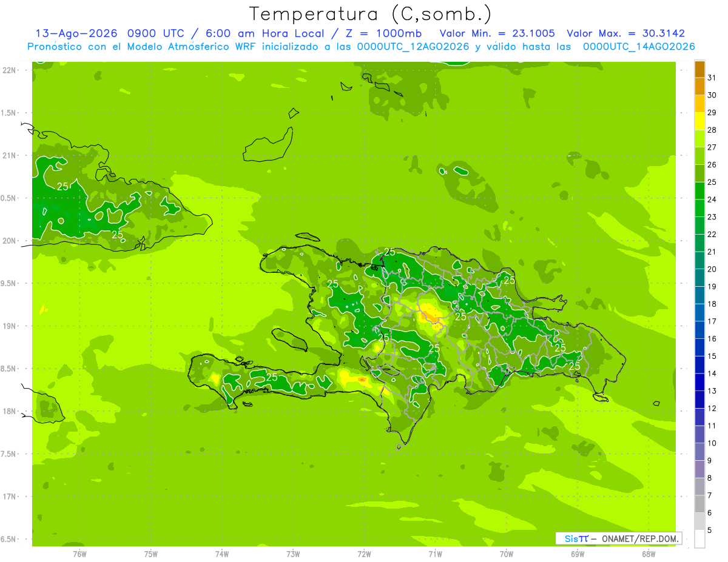Screen dimensions: 728x562
Task: Click the '68W' longitude label
Action: [x=649, y=554]
